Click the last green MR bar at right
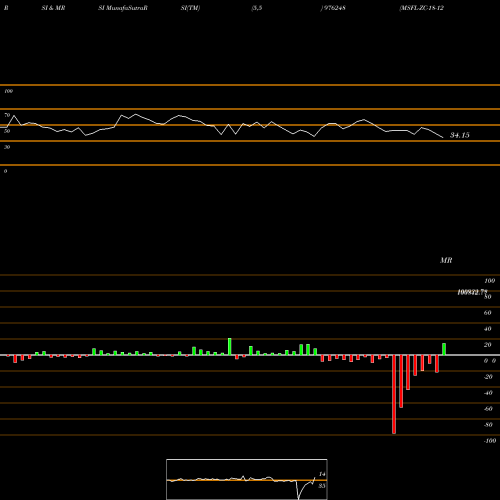This screenshot has width=500, height=500. tap(444, 349)
